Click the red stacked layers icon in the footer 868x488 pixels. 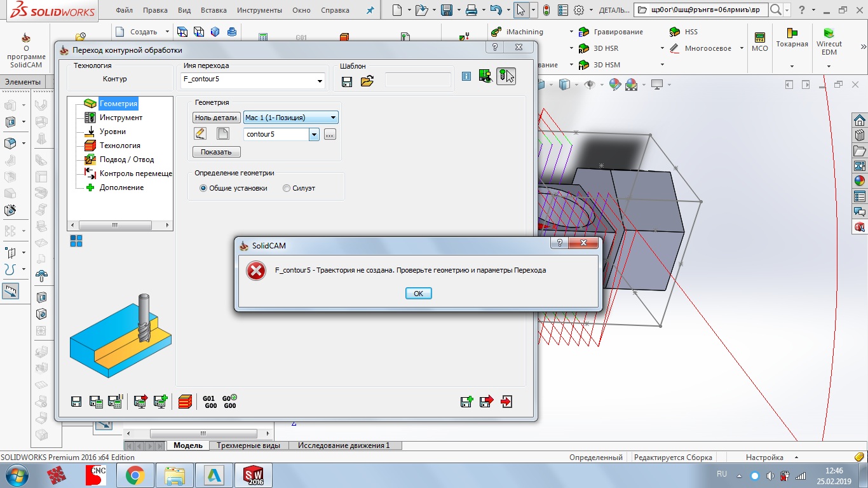click(185, 402)
